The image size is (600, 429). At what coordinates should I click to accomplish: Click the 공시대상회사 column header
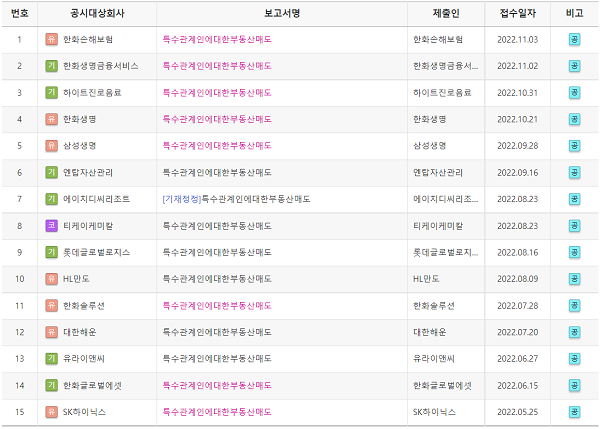98,14
